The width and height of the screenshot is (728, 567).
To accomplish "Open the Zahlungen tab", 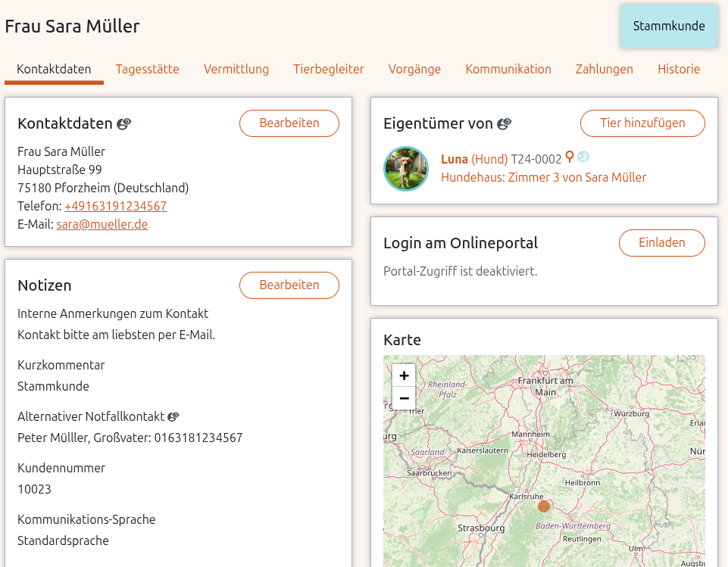I will [x=604, y=69].
